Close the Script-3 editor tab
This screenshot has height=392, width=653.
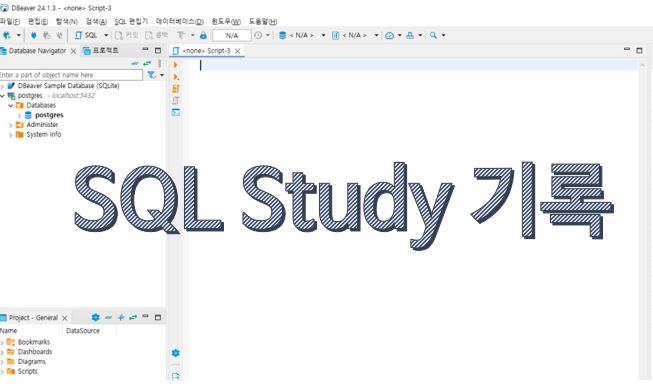pos(238,51)
